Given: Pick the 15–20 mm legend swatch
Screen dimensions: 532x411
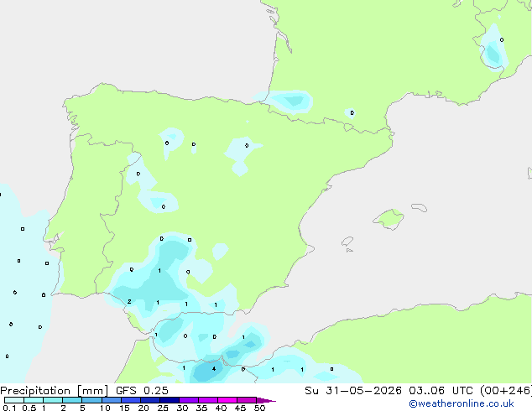Looking at the screenshot, I should [x=130, y=400].
